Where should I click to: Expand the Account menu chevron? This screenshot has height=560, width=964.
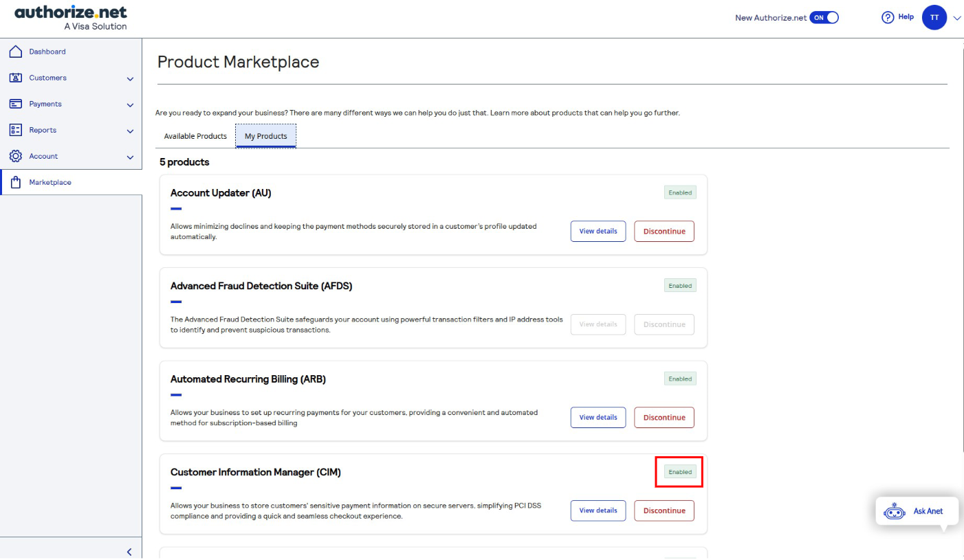(x=130, y=157)
